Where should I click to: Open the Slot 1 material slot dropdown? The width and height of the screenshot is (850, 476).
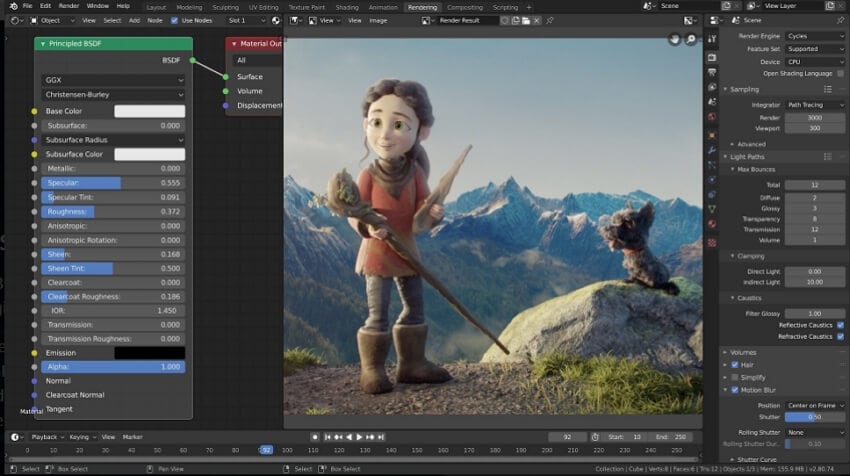click(x=246, y=21)
